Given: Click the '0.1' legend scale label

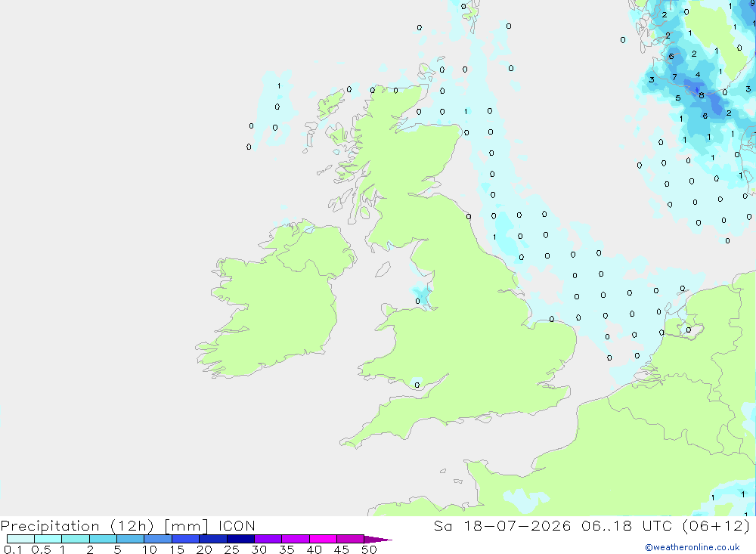Looking at the screenshot, I should pos(13,549).
